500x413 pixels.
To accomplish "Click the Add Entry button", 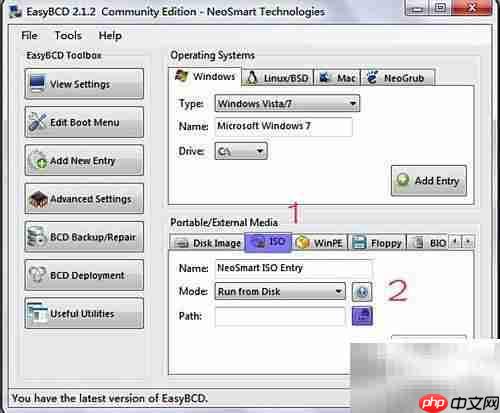I will coord(428,180).
